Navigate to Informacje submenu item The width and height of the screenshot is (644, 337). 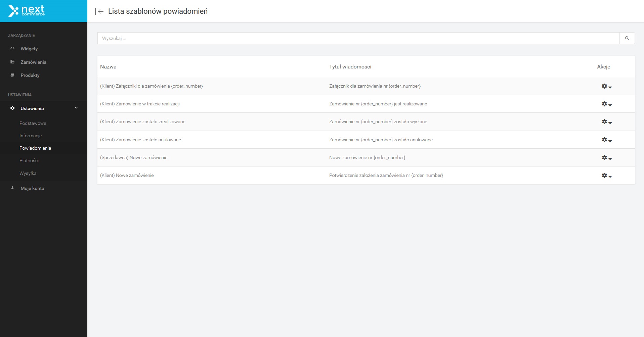point(31,136)
